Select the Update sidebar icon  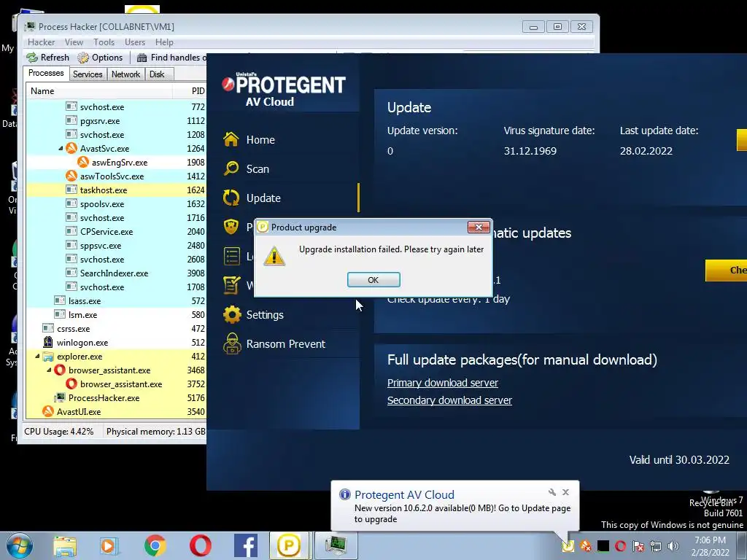click(x=231, y=198)
